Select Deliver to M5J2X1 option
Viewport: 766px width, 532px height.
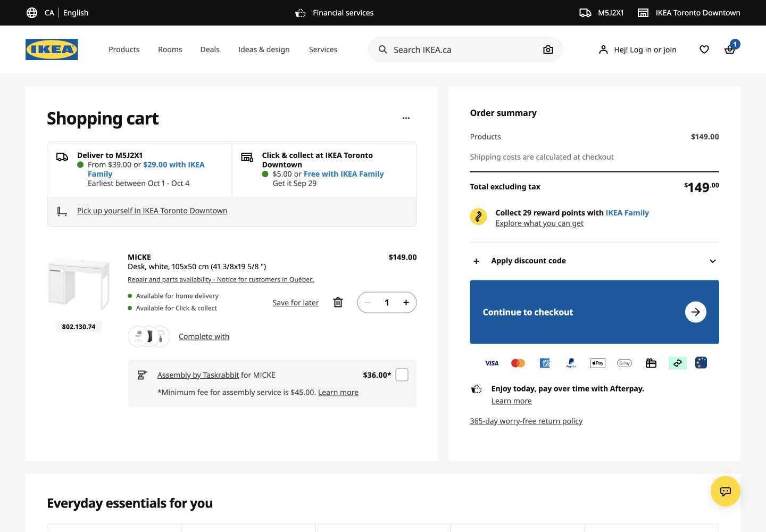click(x=139, y=169)
